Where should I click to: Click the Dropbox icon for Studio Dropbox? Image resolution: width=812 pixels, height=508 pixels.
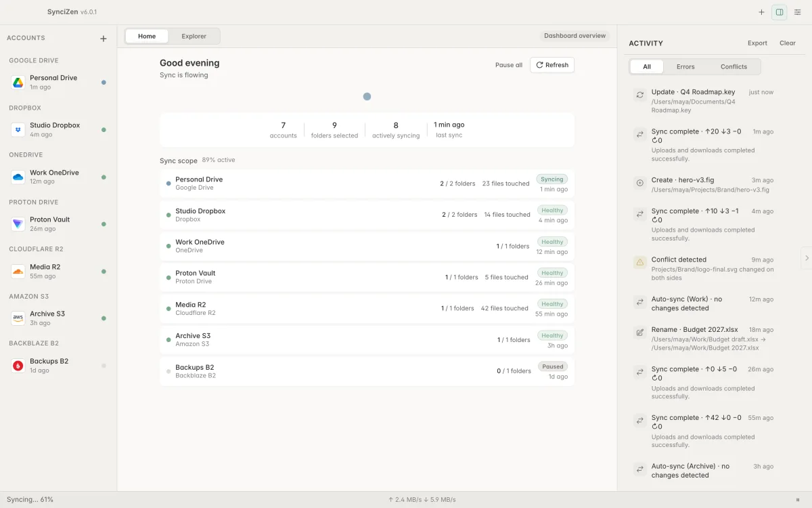(x=18, y=130)
